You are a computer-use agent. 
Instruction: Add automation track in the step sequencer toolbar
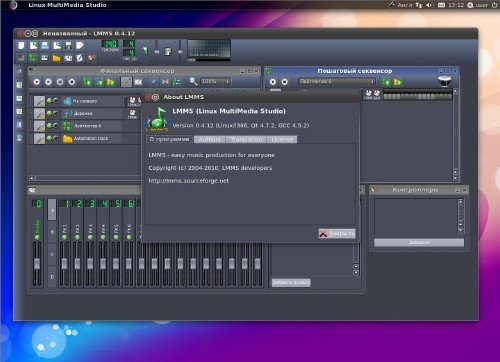[397, 82]
